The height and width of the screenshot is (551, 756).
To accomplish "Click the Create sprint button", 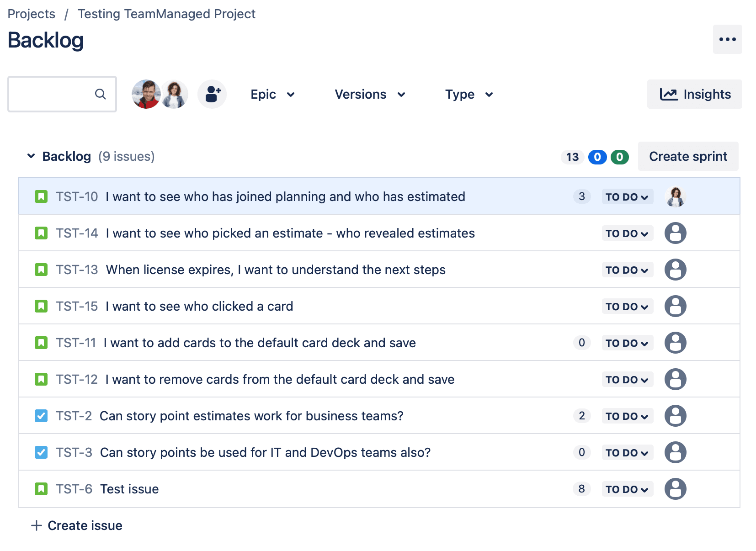I will [687, 156].
